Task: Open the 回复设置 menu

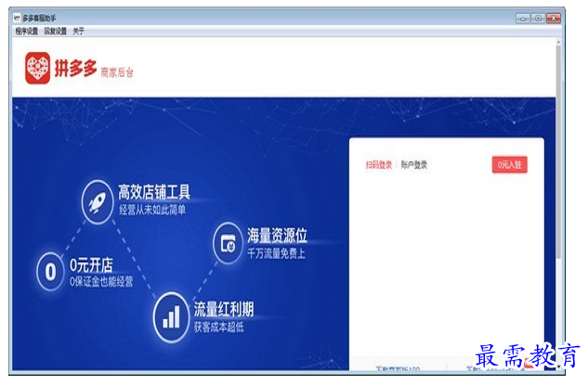Action: [x=56, y=32]
